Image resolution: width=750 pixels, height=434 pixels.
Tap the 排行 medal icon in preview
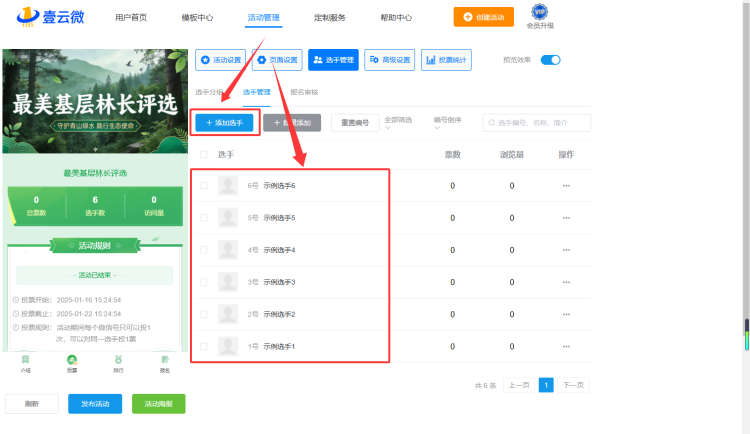click(x=118, y=360)
